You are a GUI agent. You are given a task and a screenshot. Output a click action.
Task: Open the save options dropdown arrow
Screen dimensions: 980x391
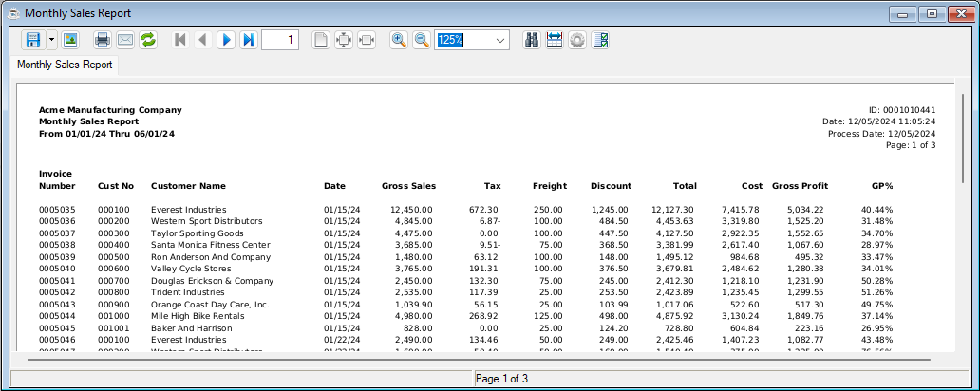point(50,40)
